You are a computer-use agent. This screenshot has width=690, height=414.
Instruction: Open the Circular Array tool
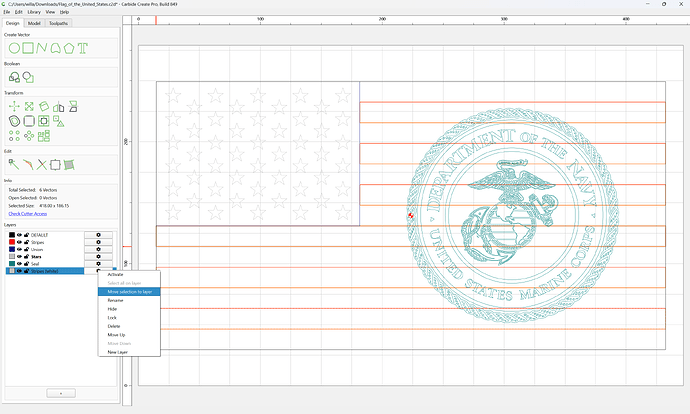pyautogui.click(x=29, y=136)
